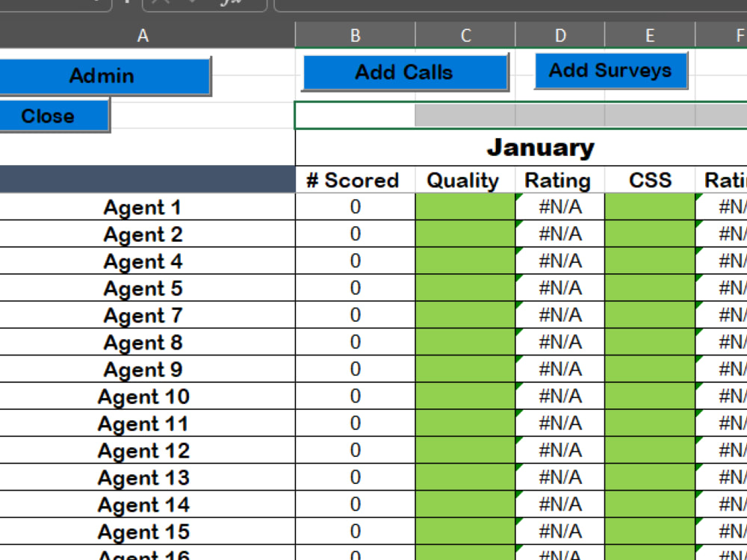Click the gray cell in column C row 2
Viewport: 747px width, 560px height.
[x=465, y=115]
